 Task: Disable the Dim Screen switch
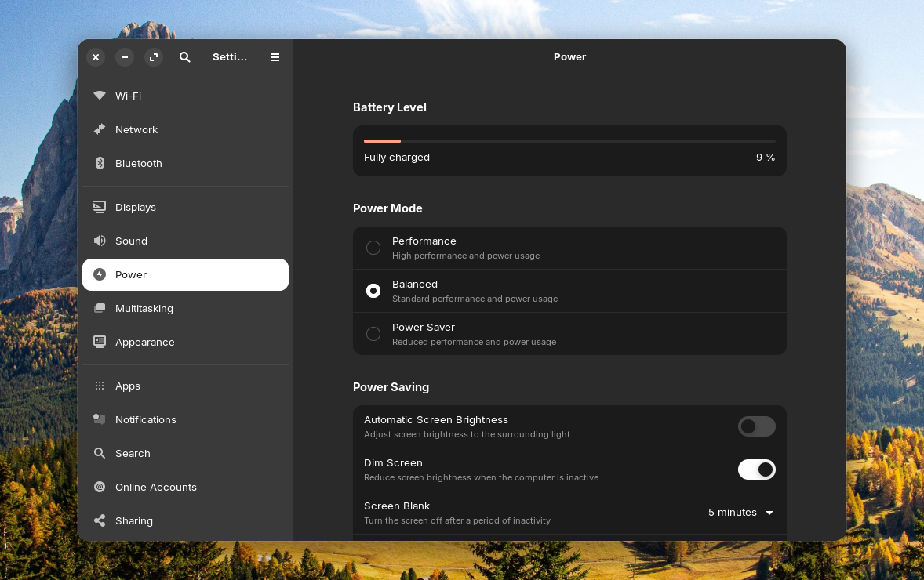756,469
